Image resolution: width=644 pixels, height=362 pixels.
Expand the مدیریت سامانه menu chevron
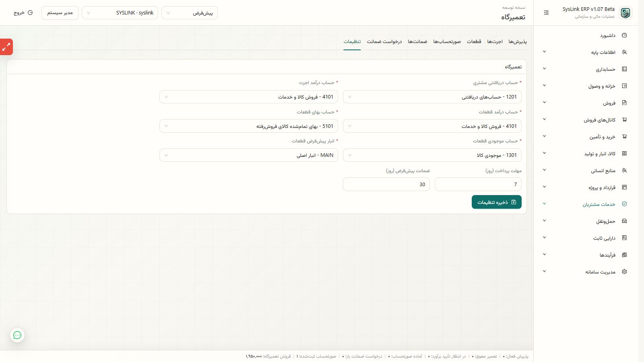pos(544,271)
